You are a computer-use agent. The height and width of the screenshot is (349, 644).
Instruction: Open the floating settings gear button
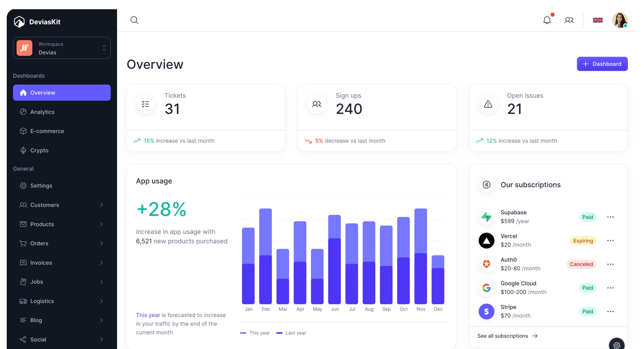pyautogui.click(x=616, y=345)
